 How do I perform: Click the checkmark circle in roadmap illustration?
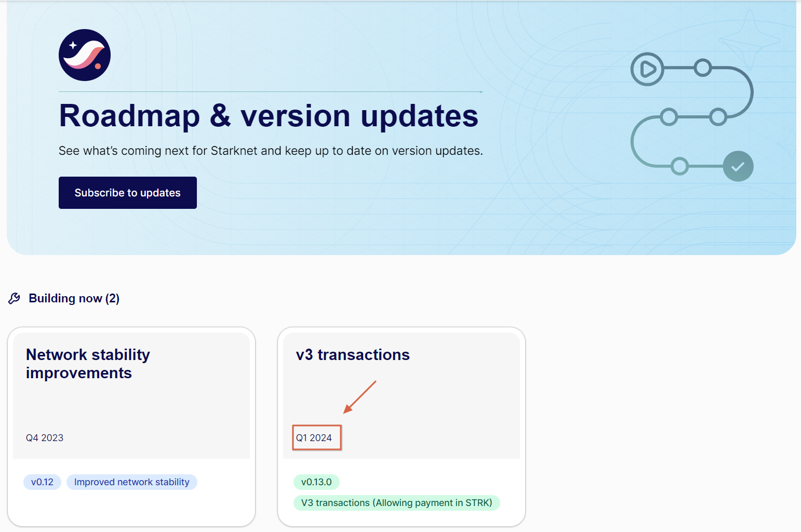[x=738, y=166]
